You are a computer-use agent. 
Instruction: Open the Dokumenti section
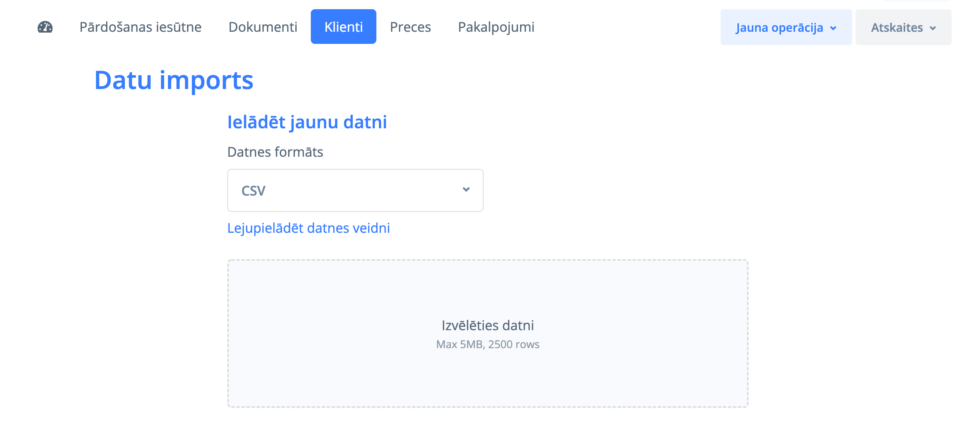[x=263, y=27]
